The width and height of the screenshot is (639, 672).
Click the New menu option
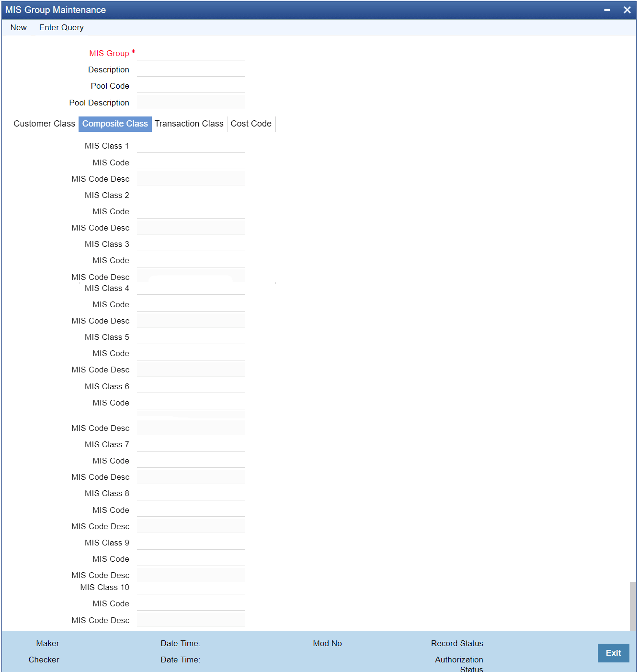(19, 27)
